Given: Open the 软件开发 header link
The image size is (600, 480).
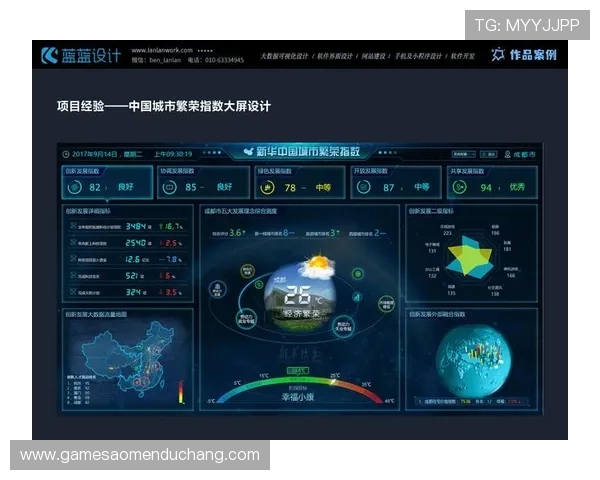Looking at the screenshot, I should [463, 56].
